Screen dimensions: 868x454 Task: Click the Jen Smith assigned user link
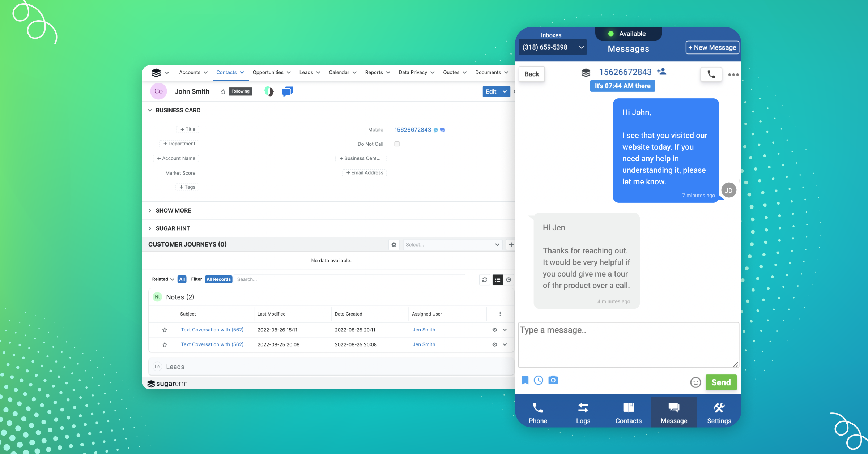click(424, 329)
